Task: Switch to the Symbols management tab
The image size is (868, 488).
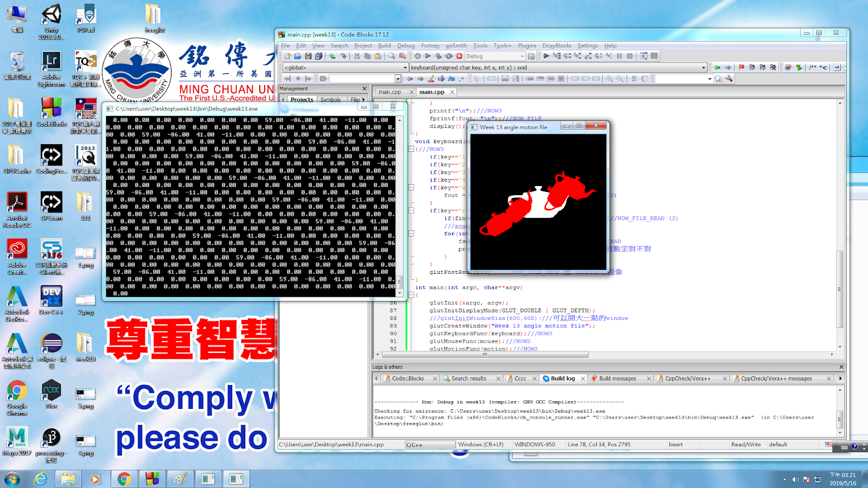Action: pos(330,100)
